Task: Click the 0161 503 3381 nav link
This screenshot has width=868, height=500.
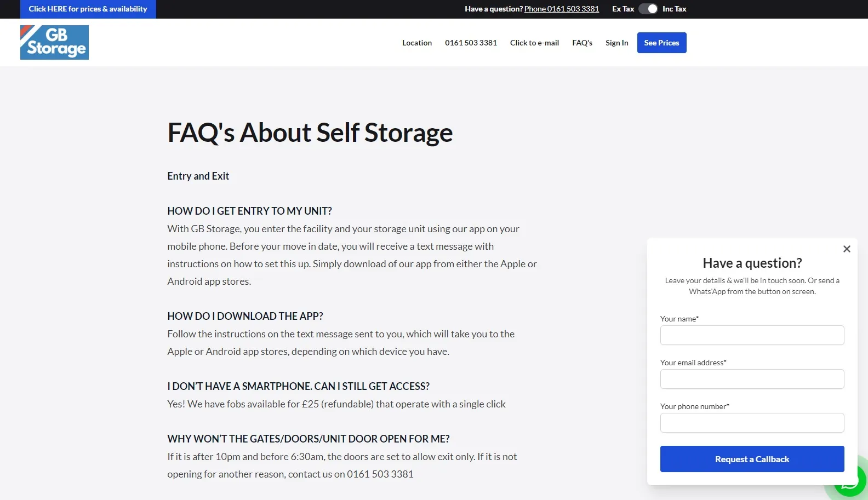Action: click(471, 43)
